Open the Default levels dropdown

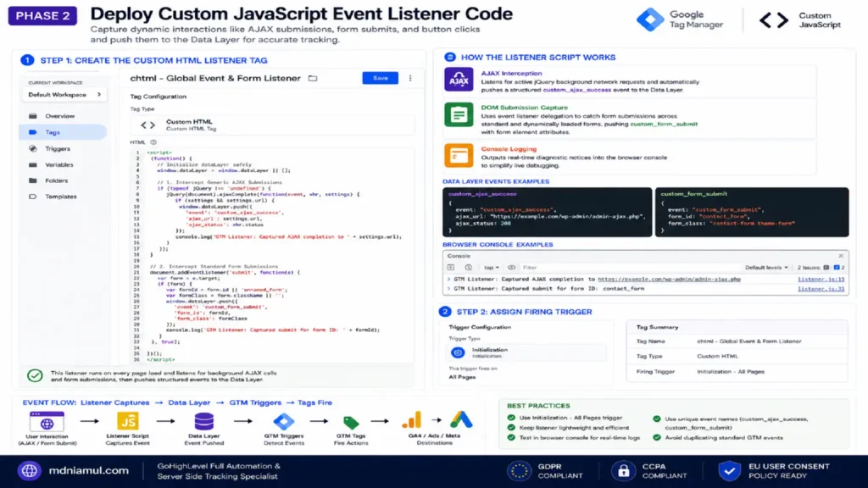click(766, 267)
